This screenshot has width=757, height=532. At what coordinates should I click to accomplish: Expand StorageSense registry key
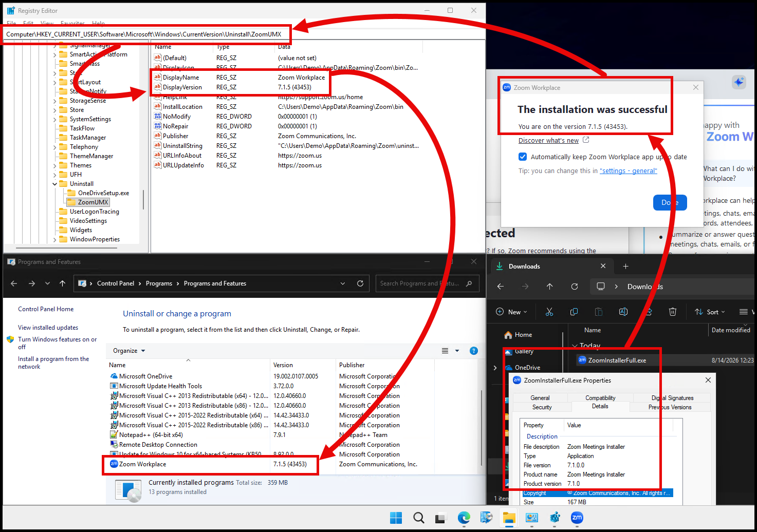pyautogui.click(x=55, y=101)
